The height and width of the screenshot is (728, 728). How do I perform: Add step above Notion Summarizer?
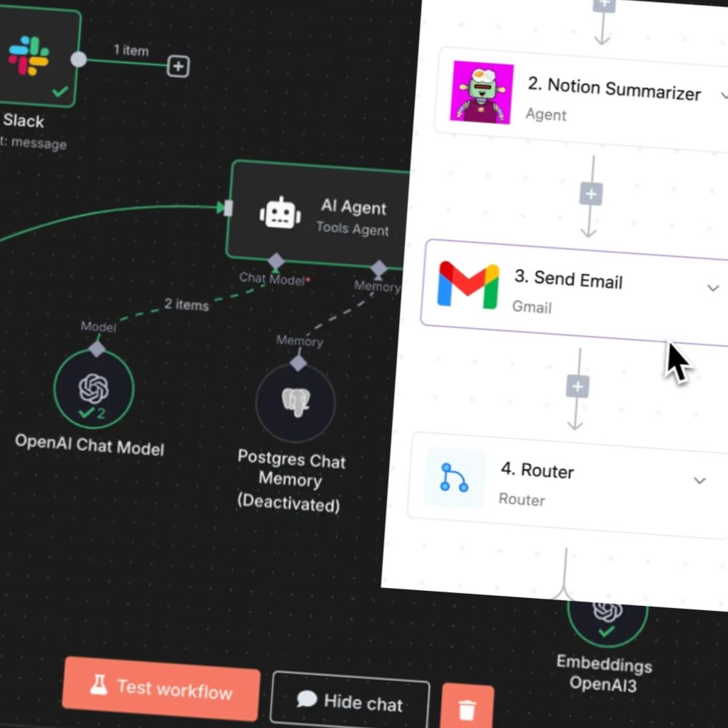point(604,5)
